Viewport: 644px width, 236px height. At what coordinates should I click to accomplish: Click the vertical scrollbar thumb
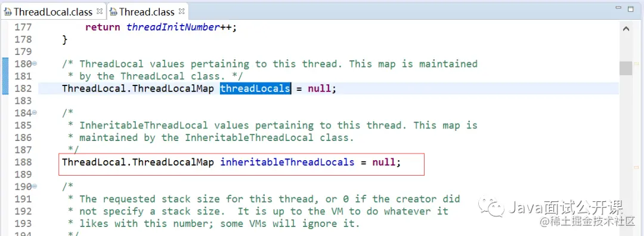[626, 68]
